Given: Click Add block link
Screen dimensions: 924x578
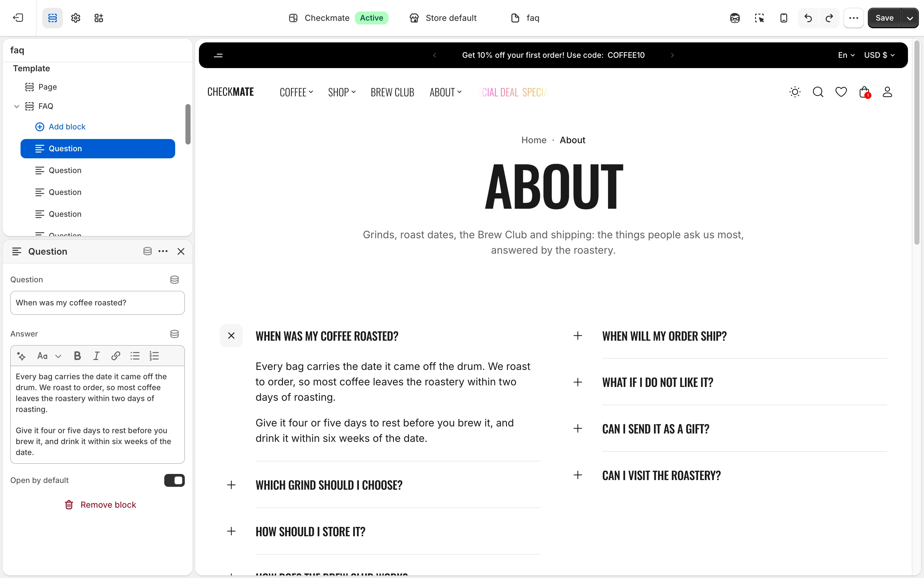Looking at the screenshot, I should [x=60, y=127].
